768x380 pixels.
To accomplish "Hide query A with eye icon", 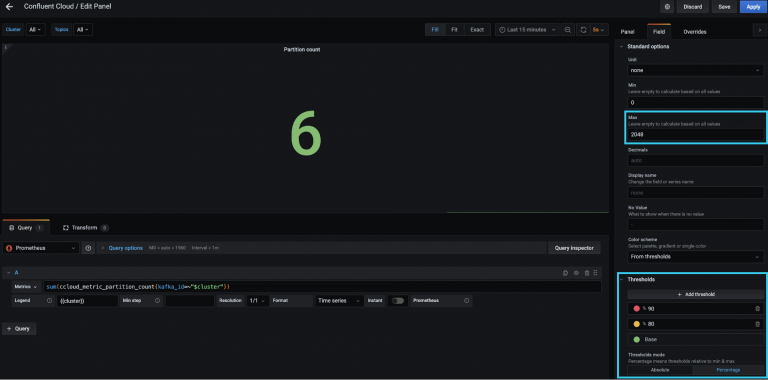I will point(576,273).
